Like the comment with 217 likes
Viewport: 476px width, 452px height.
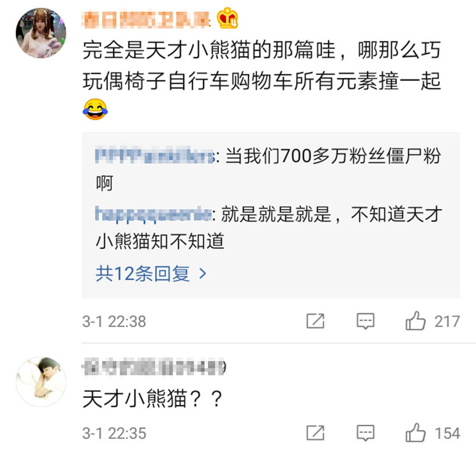415,321
